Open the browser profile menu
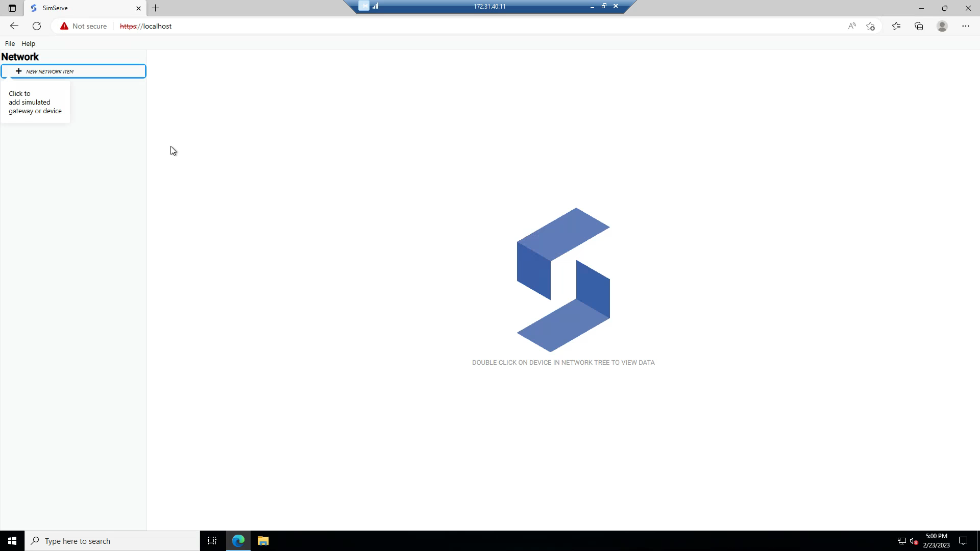980x551 pixels. point(942,26)
